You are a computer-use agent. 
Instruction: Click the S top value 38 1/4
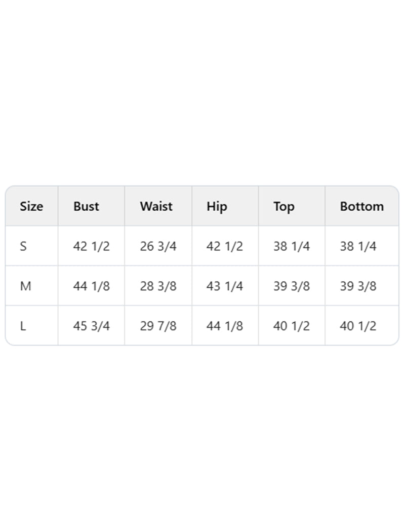point(292,246)
